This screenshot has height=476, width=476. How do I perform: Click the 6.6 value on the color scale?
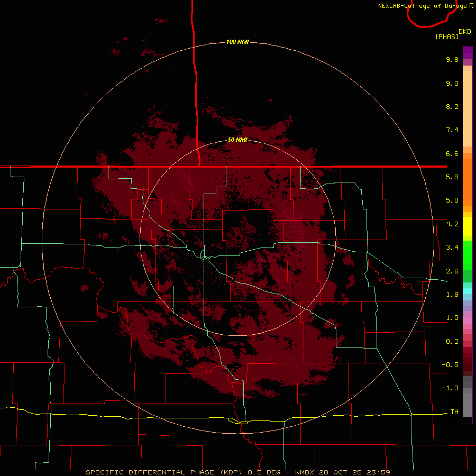tap(452, 153)
